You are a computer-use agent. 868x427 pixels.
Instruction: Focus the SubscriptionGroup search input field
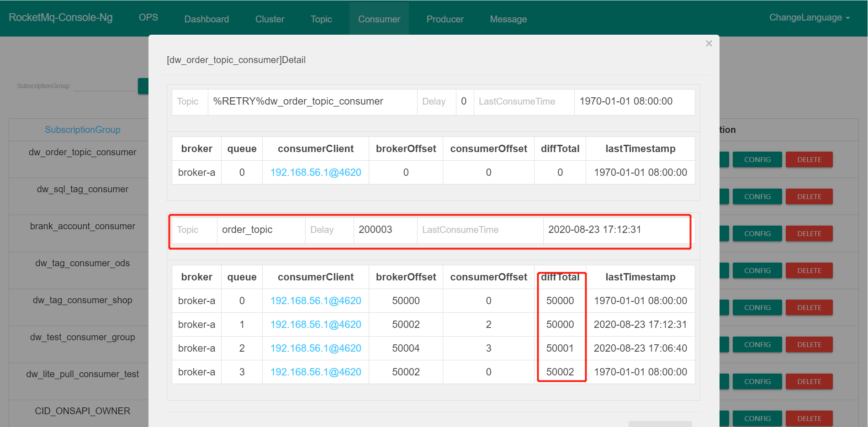[104, 86]
